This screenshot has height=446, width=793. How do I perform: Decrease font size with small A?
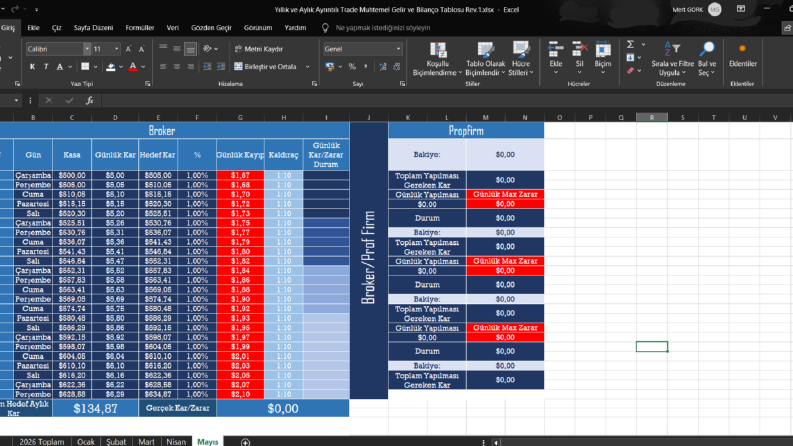click(142, 49)
